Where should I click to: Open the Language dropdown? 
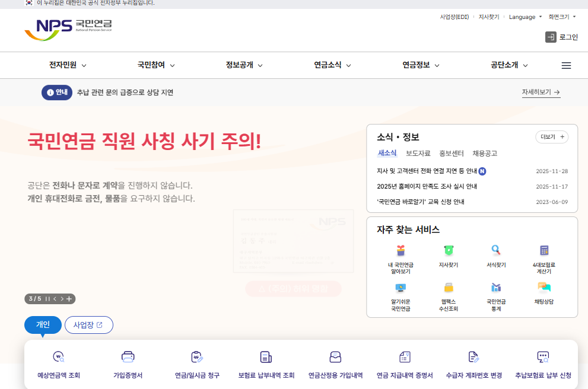point(525,17)
